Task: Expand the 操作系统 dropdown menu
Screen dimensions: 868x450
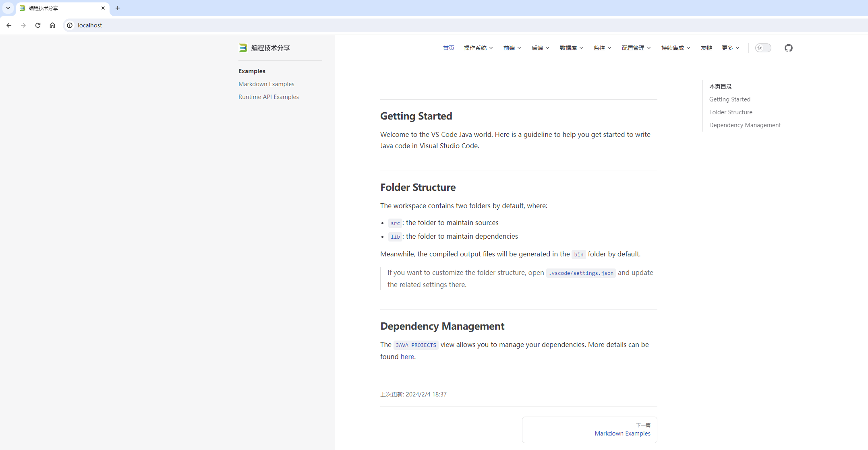Action: 478,48
